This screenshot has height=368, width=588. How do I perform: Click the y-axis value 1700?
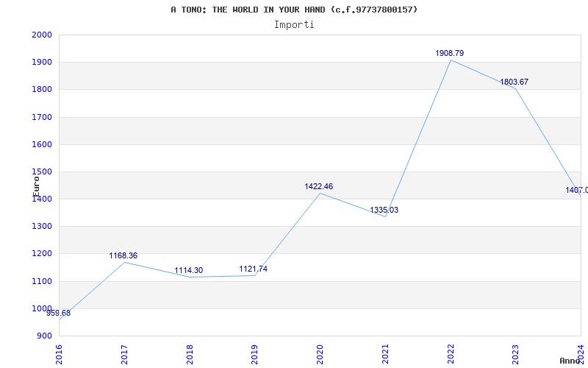click(42, 117)
